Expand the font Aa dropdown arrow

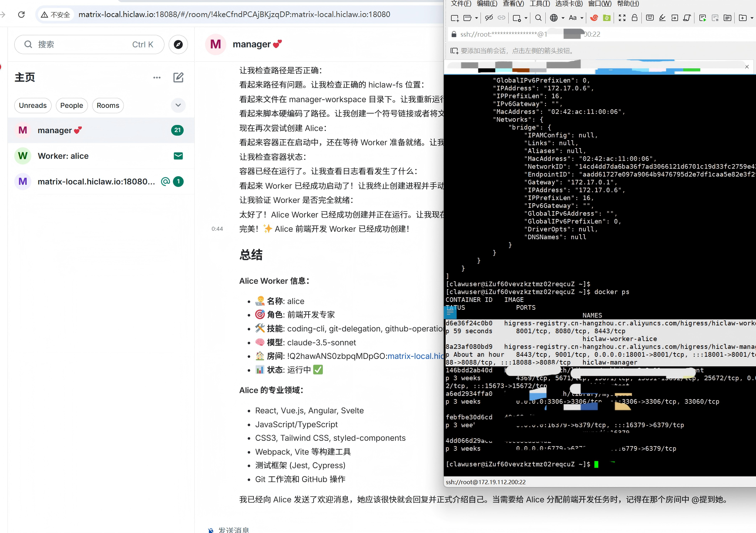(x=582, y=18)
